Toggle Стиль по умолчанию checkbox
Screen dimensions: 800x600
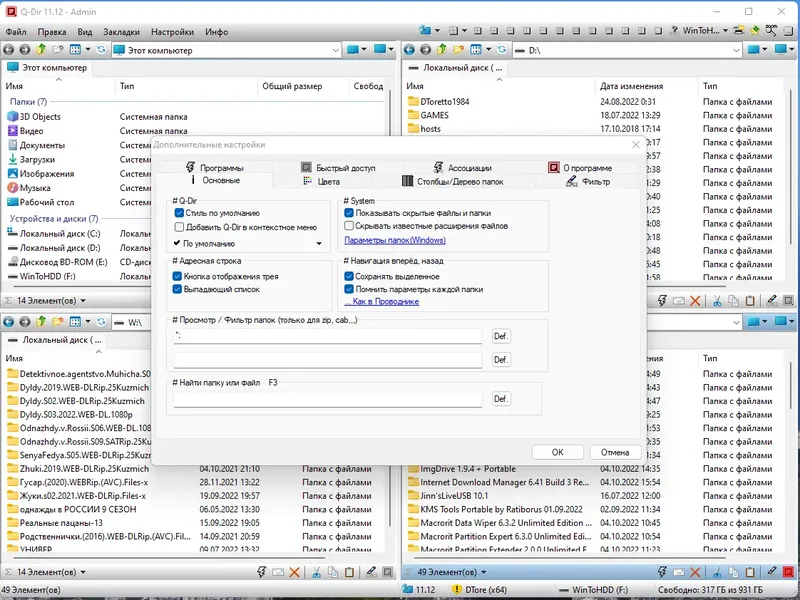[179, 213]
